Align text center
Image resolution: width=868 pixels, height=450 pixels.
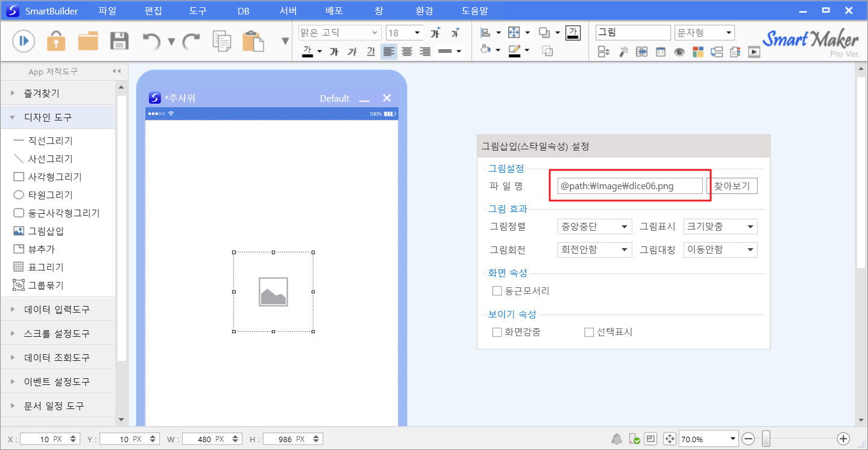(x=407, y=51)
